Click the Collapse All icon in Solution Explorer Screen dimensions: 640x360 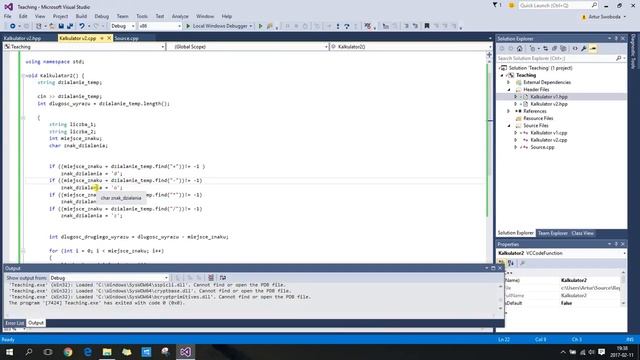pyautogui.click(x=554, y=49)
